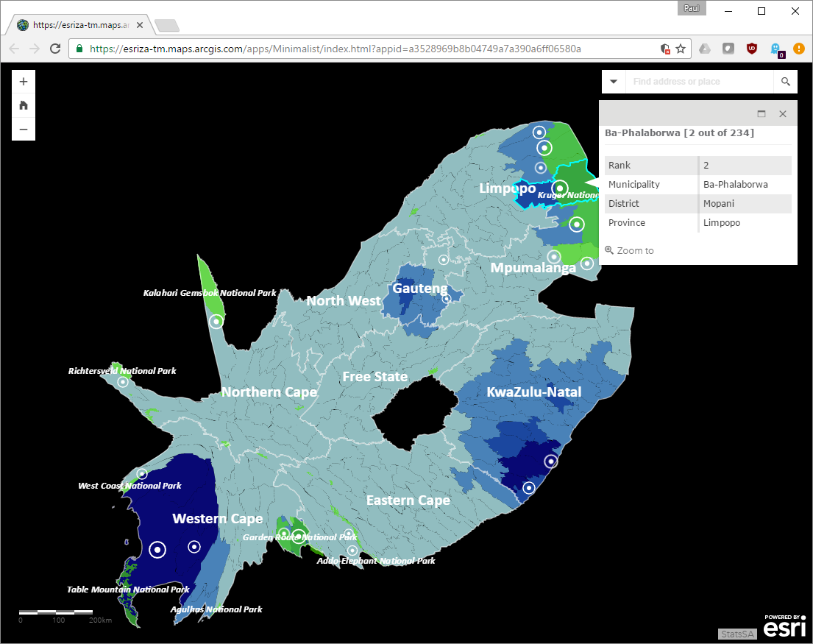Bookmark this page with star icon
The image size is (813, 644).
681,49
